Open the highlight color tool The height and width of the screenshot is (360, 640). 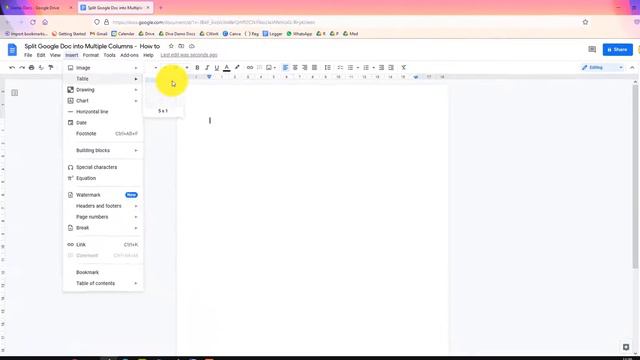[x=237, y=67]
